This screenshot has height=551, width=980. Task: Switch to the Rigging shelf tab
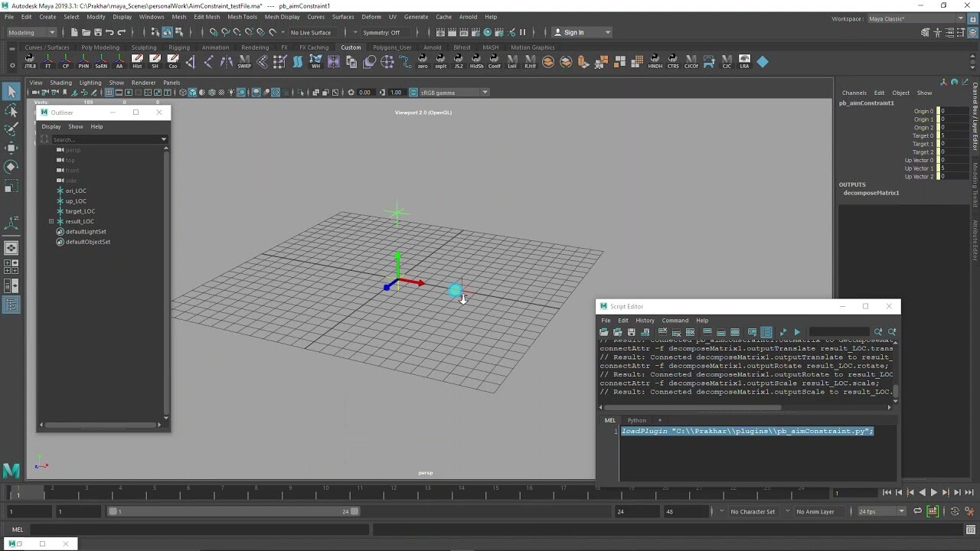(178, 47)
